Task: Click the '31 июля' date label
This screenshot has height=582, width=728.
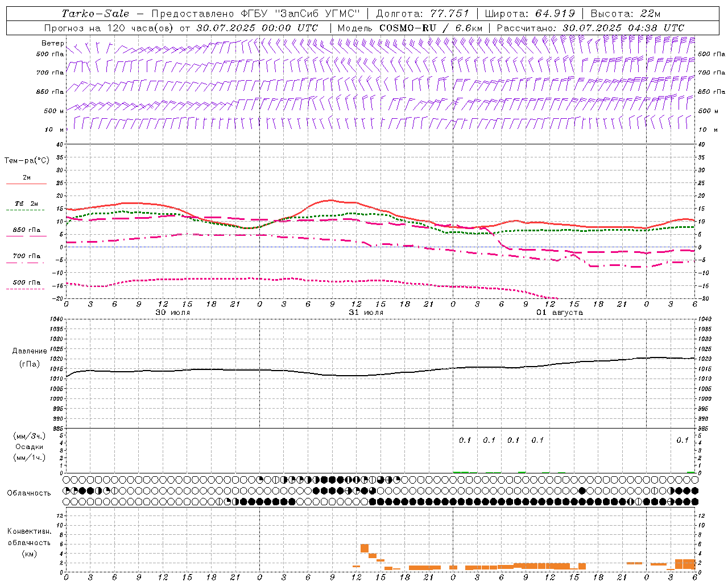Action: click(366, 313)
